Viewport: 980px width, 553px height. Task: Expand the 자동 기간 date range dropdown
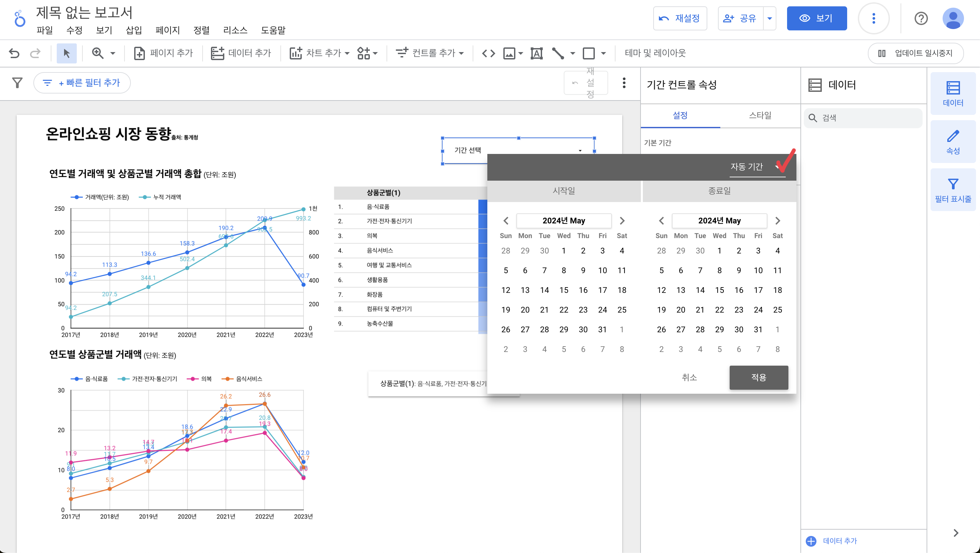[755, 167]
